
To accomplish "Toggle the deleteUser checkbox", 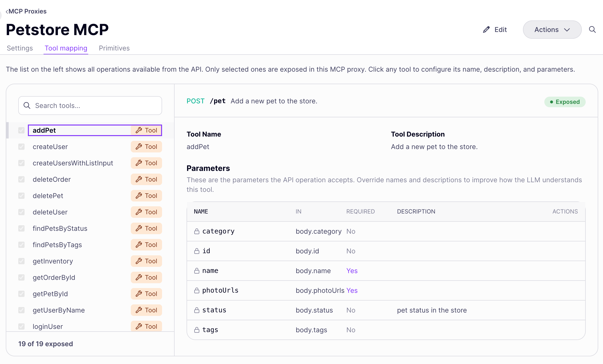I will 21,212.
